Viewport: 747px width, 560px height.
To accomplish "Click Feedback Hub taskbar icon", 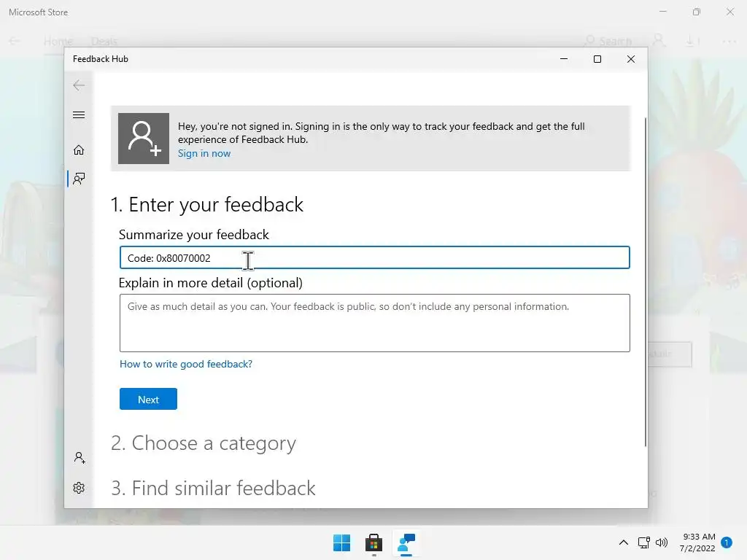I will 406,542.
